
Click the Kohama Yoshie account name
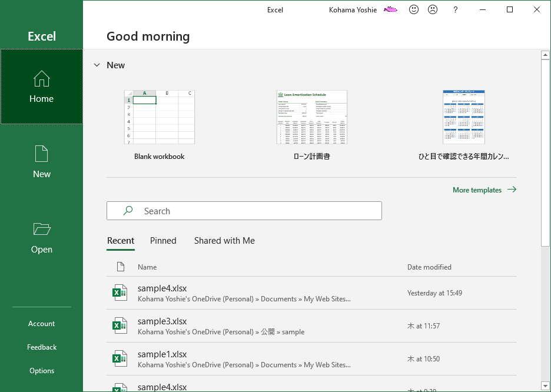pos(353,10)
